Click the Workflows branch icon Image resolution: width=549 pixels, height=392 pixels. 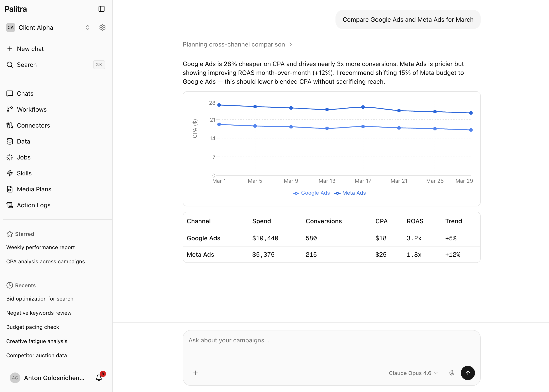(x=10, y=109)
